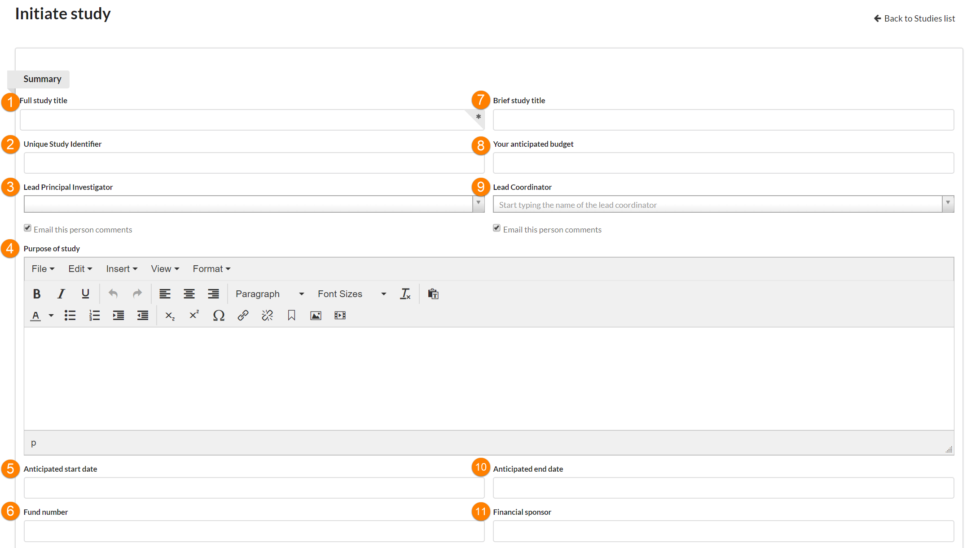The height and width of the screenshot is (548, 980).
Task: Click the clear formatting icon
Action: [405, 294]
